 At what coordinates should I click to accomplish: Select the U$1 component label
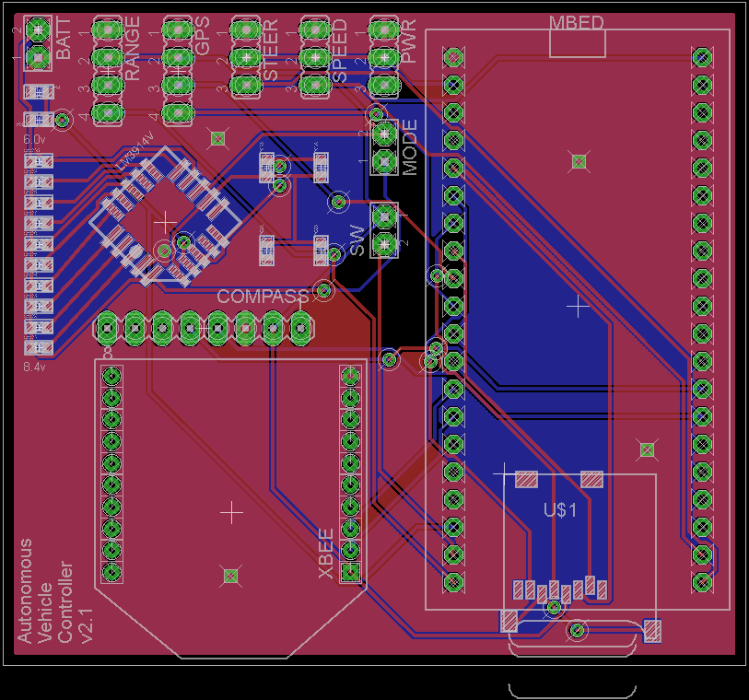pyautogui.click(x=560, y=509)
